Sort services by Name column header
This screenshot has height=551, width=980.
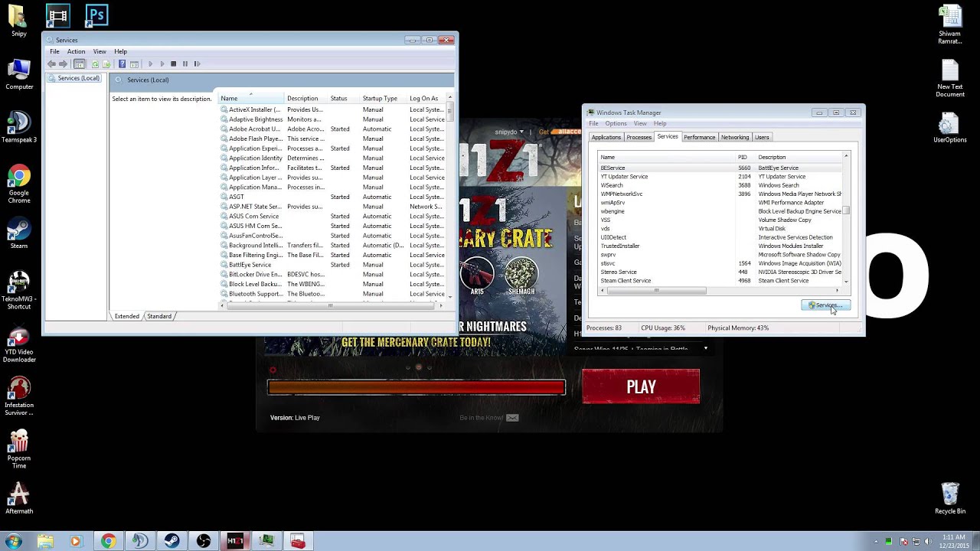(x=251, y=98)
